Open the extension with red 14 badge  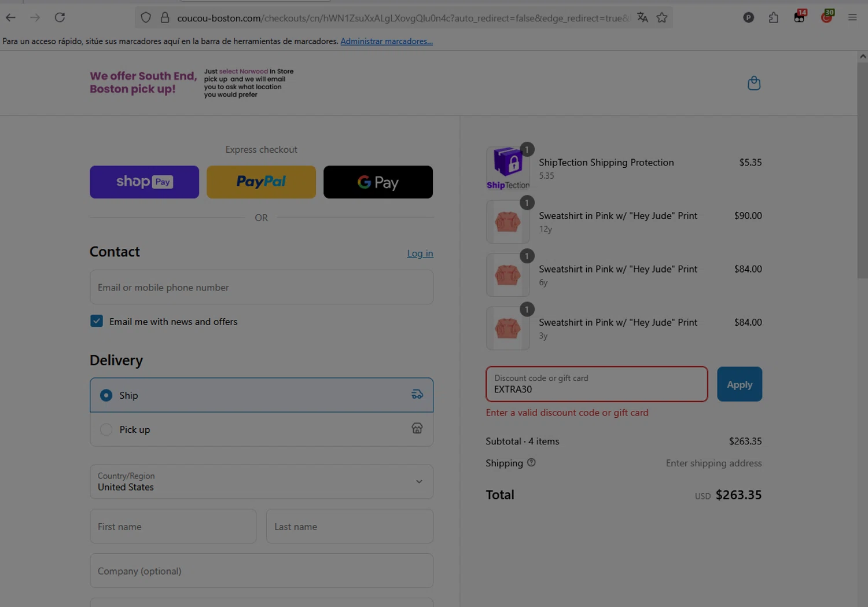click(x=800, y=17)
